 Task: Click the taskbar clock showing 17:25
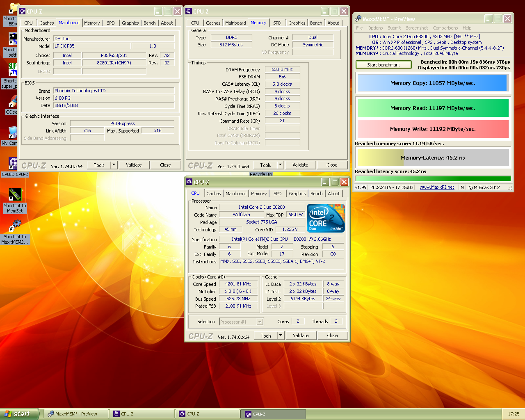(514, 414)
